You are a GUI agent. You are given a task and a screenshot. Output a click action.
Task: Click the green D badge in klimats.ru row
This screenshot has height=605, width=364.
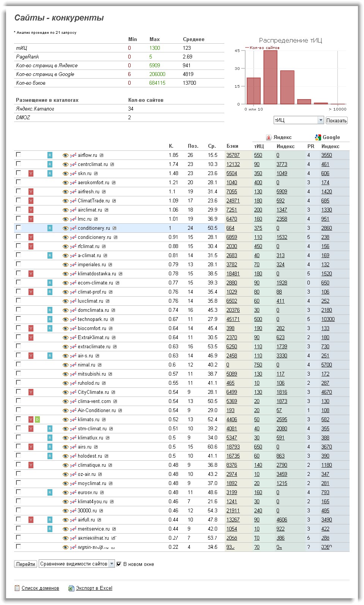pyautogui.click(x=37, y=420)
